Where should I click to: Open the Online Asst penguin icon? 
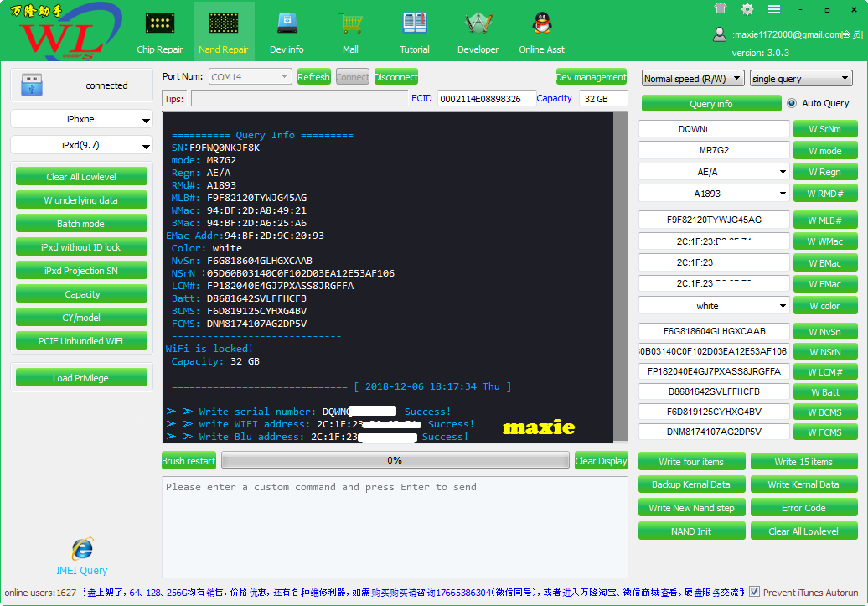[x=542, y=23]
